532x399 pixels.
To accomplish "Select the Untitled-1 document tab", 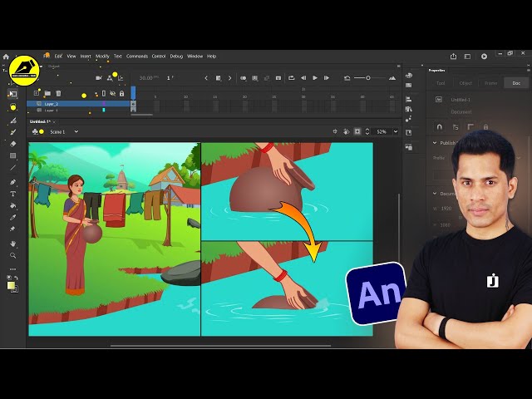I will [40, 122].
